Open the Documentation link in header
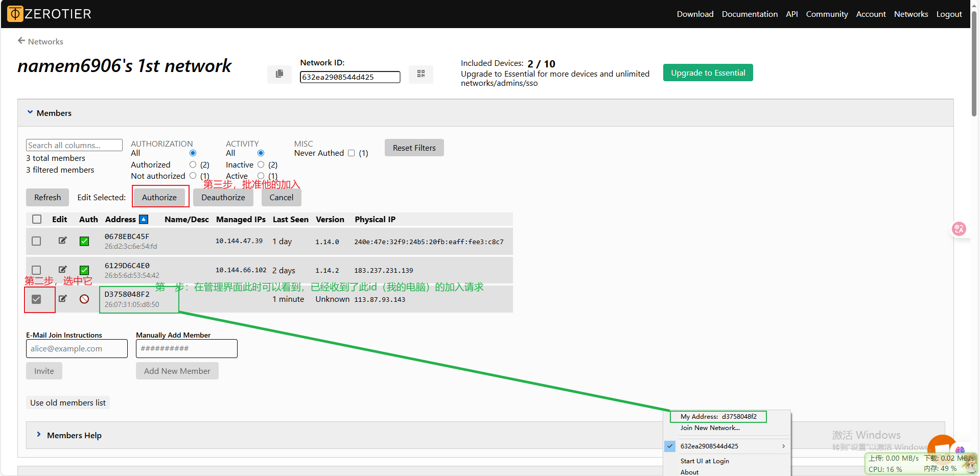 (750, 14)
